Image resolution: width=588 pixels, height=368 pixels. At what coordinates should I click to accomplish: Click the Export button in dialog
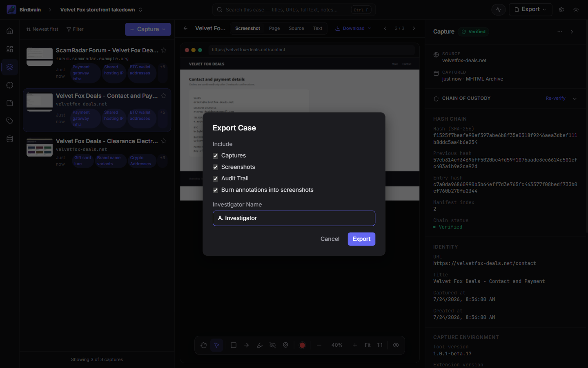pyautogui.click(x=361, y=239)
